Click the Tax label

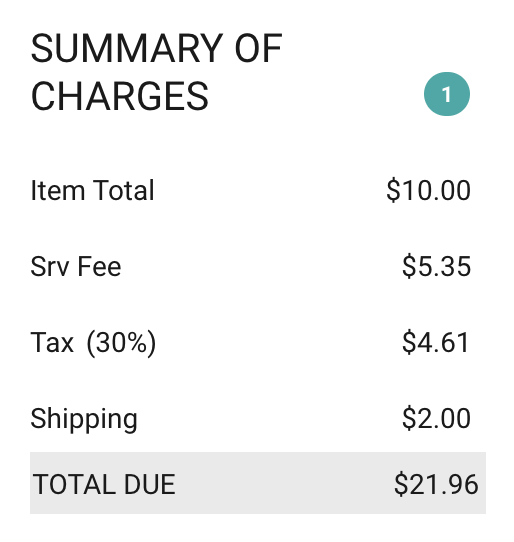pos(52,343)
